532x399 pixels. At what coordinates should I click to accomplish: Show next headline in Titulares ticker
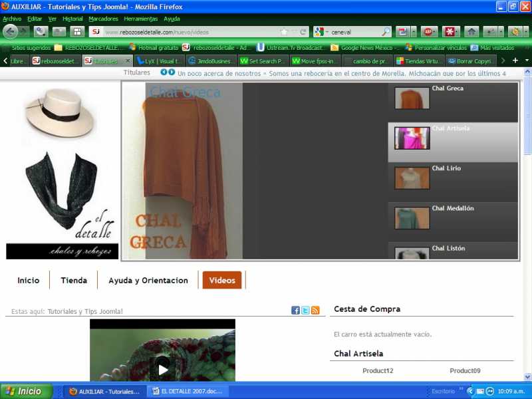coord(172,72)
